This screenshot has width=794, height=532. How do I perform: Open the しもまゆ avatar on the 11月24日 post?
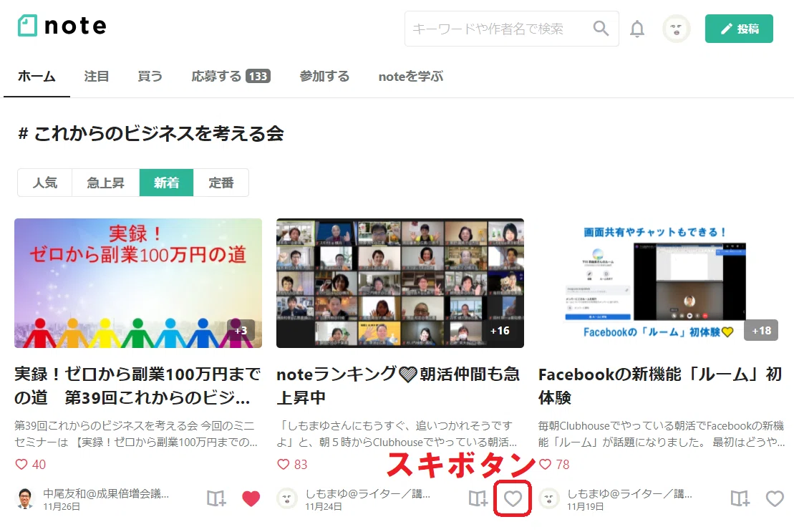tap(287, 498)
